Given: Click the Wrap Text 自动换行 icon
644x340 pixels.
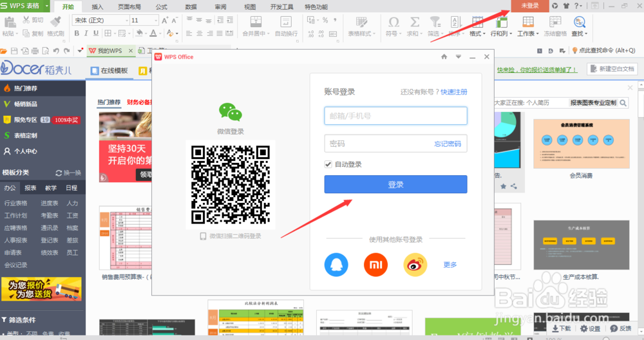Looking at the screenshot, I should (x=286, y=22).
